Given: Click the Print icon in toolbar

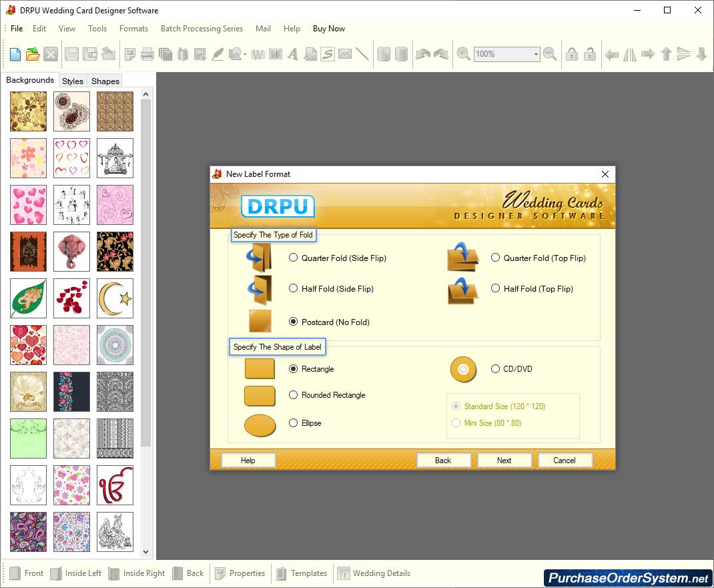Looking at the screenshot, I should pos(147,54).
